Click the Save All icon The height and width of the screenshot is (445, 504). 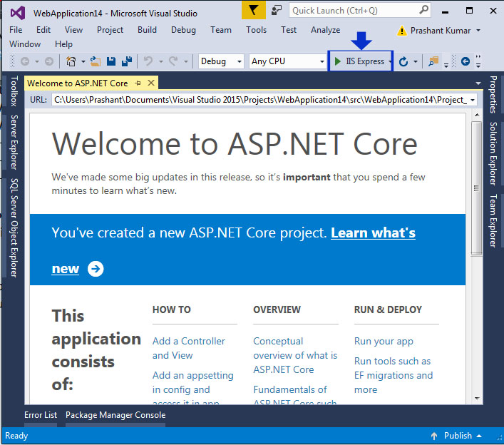point(127,61)
